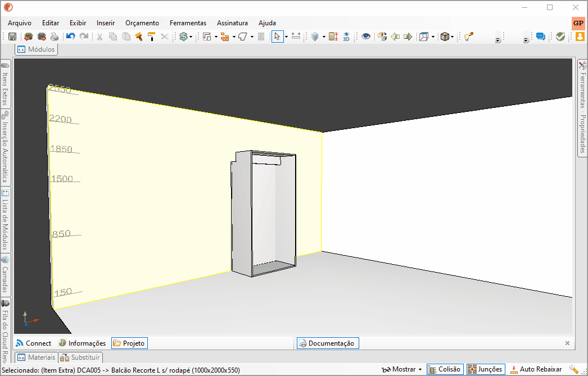Toggle the Colisão collision option
This screenshot has width=588, height=376.
click(x=445, y=369)
